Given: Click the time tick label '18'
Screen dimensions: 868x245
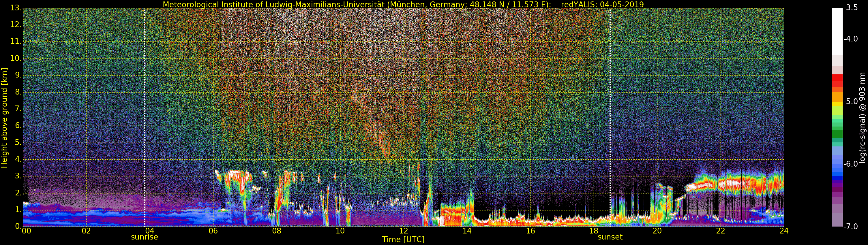Looking at the screenshot, I should 594,231.
